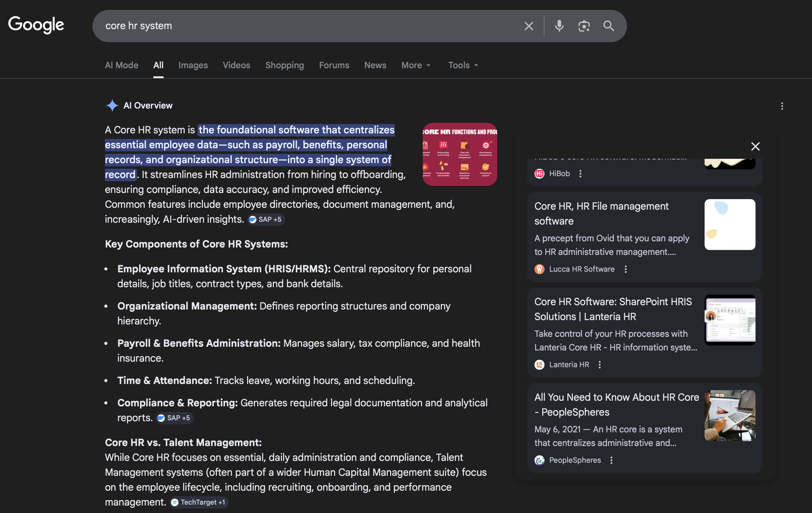Open options menu beside PeopleSpheres source
This screenshot has width=812, height=513.
coord(611,460)
